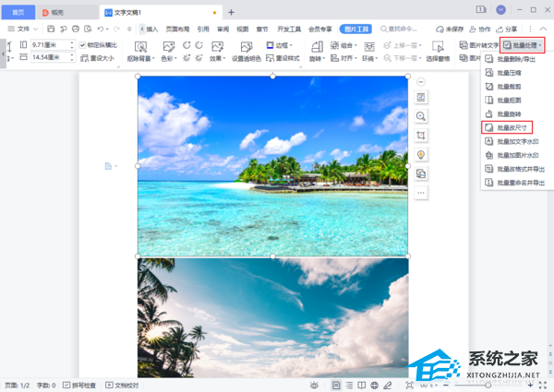
Task: Select 批量旋转 batch rotate menu item
Action: click(517, 114)
